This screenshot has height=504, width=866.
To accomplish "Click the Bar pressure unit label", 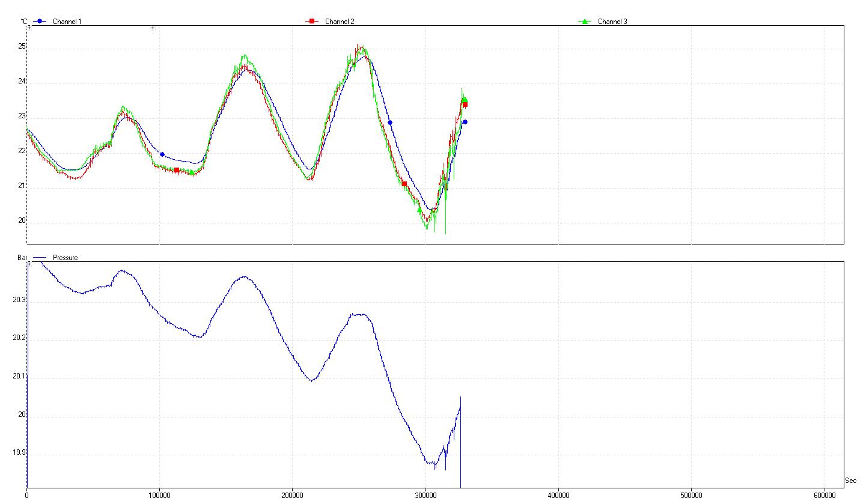I will 22,258.
